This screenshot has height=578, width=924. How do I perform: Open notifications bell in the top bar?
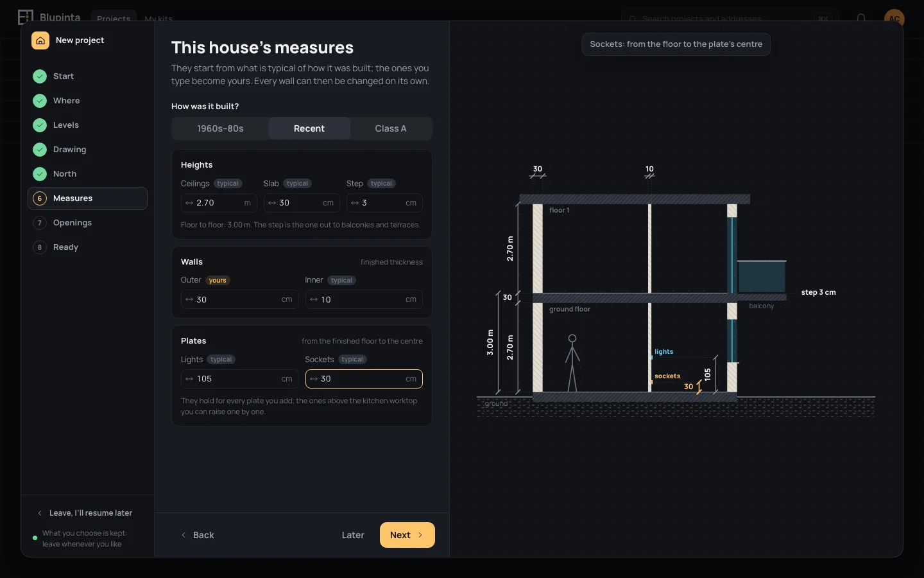tap(861, 18)
